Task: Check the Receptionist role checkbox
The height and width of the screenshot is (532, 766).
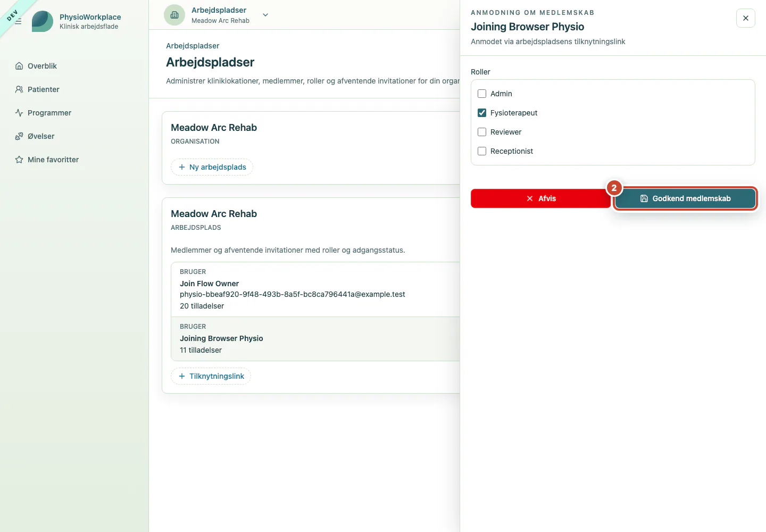Action: (482, 151)
